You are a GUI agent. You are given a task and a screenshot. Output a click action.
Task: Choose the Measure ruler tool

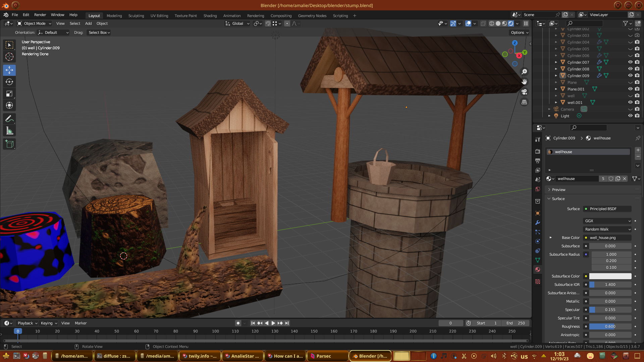pos(9,131)
